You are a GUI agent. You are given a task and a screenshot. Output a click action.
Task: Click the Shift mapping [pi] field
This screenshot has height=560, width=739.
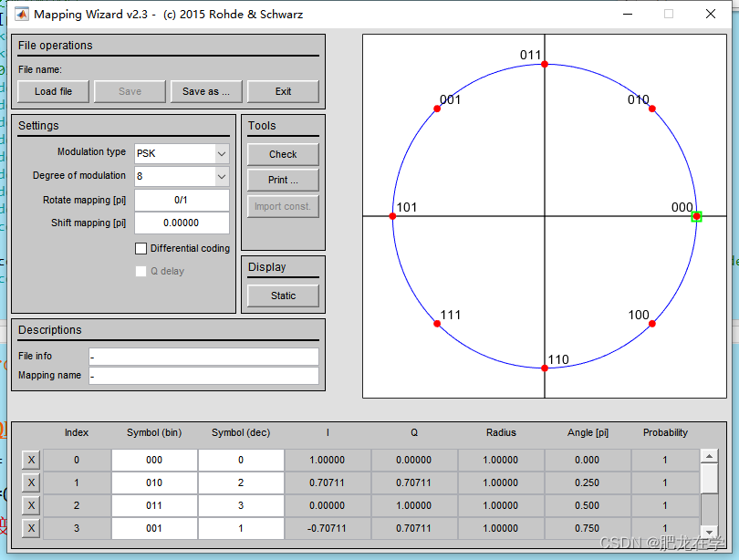click(182, 223)
